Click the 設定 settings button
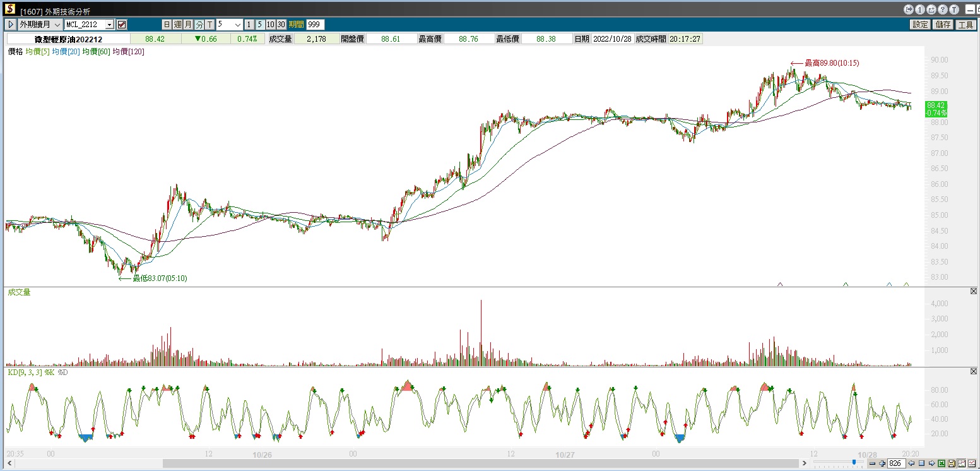Viewport: 980px width, 471px height. pos(920,25)
